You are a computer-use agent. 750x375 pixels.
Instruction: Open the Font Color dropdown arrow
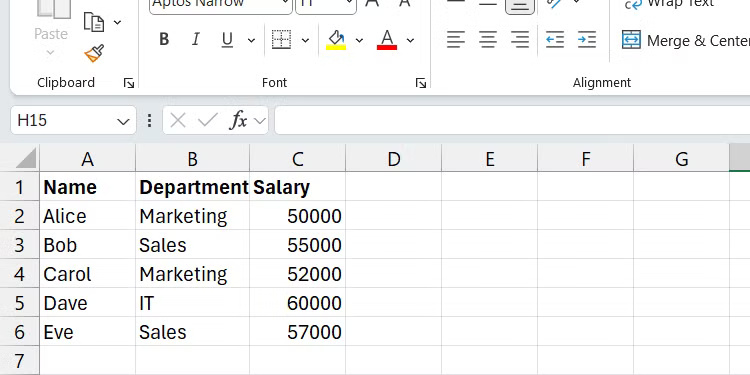click(x=410, y=40)
